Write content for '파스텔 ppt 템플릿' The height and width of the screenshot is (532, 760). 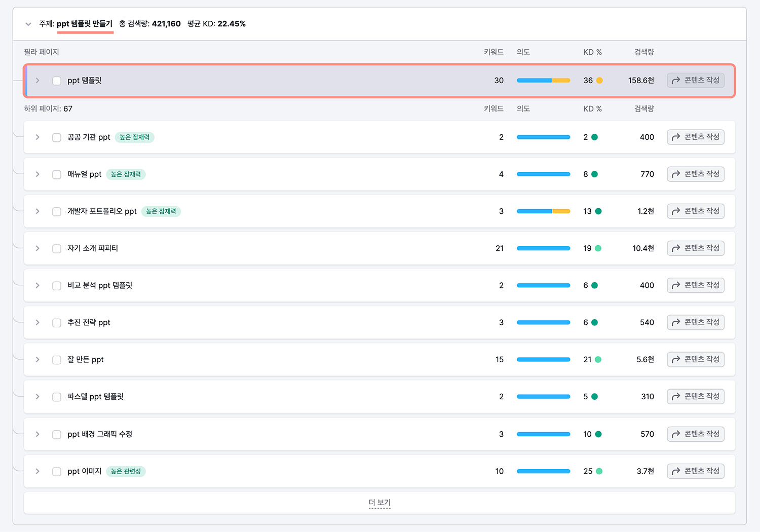click(x=696, y=396)
